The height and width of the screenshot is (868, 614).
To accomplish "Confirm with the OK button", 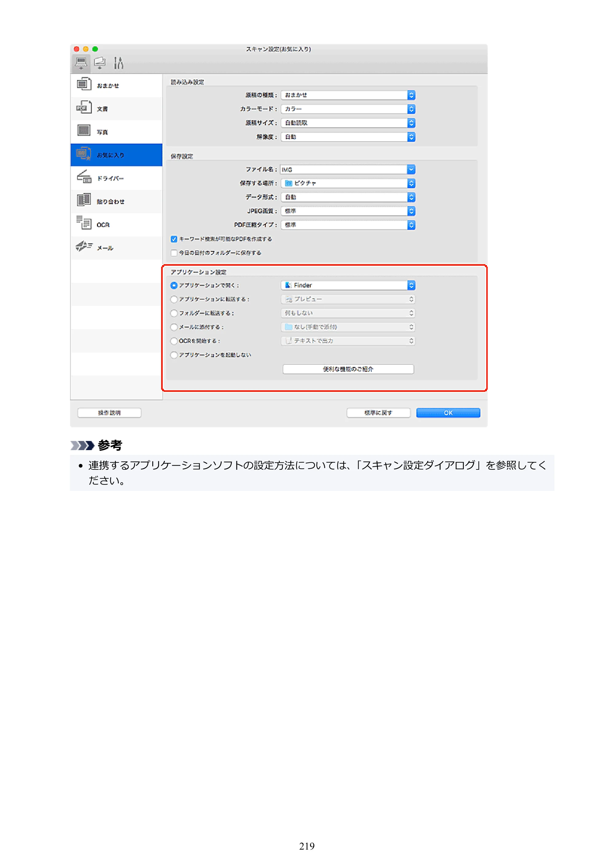I will (448, 413).
